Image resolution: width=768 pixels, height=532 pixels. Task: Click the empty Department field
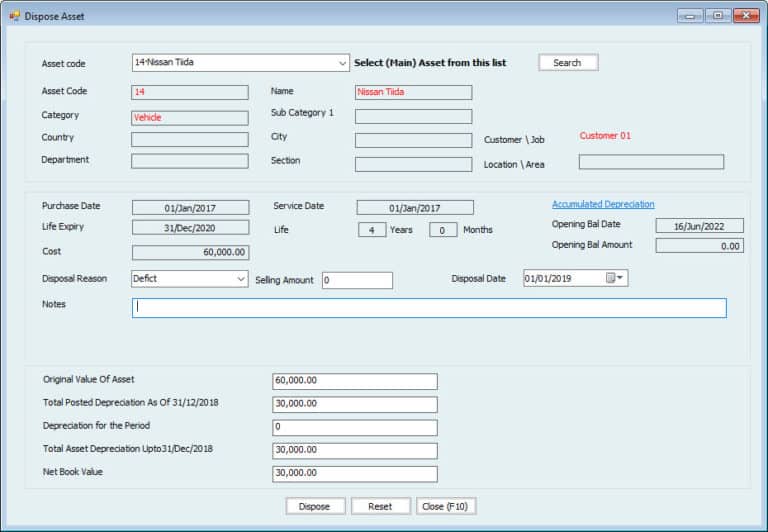point(190,161)
